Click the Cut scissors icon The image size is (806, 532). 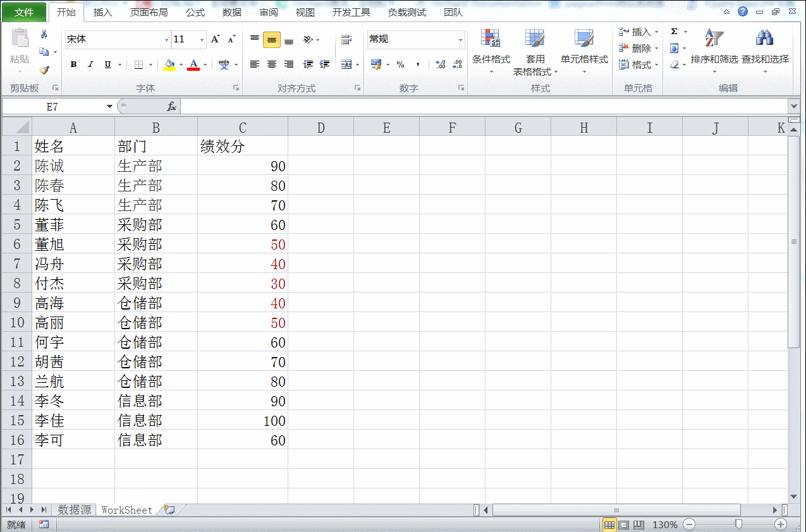pyautogui.click(x=44, y=34)
